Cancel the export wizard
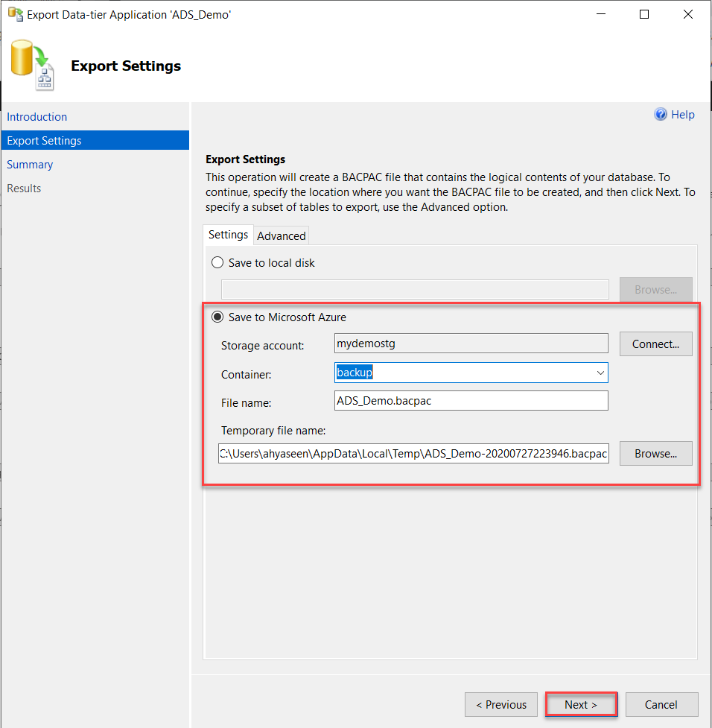The width and height of the screenshot is (712, 728). click(x=661, y=705)
